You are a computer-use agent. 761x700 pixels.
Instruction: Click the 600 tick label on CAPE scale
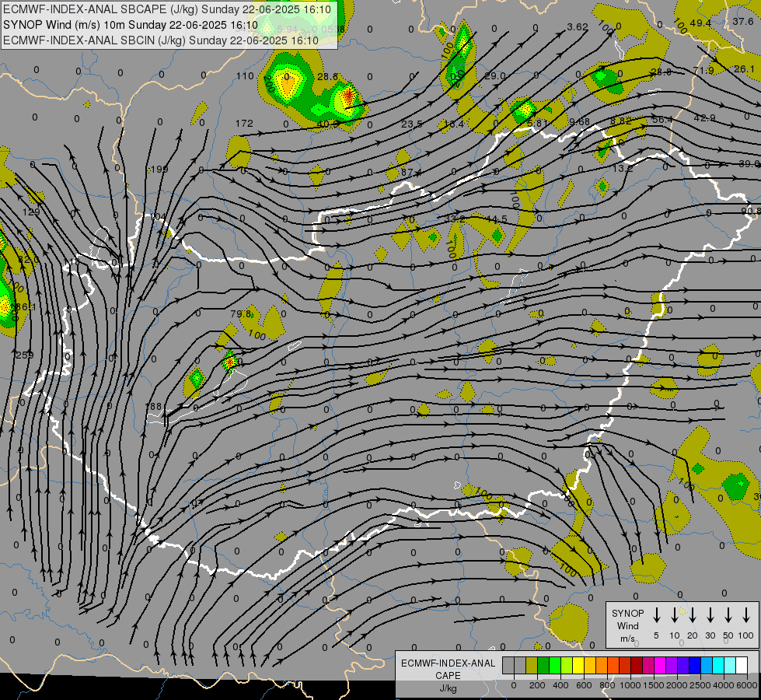pyautogui.click(x=584, y=685)
